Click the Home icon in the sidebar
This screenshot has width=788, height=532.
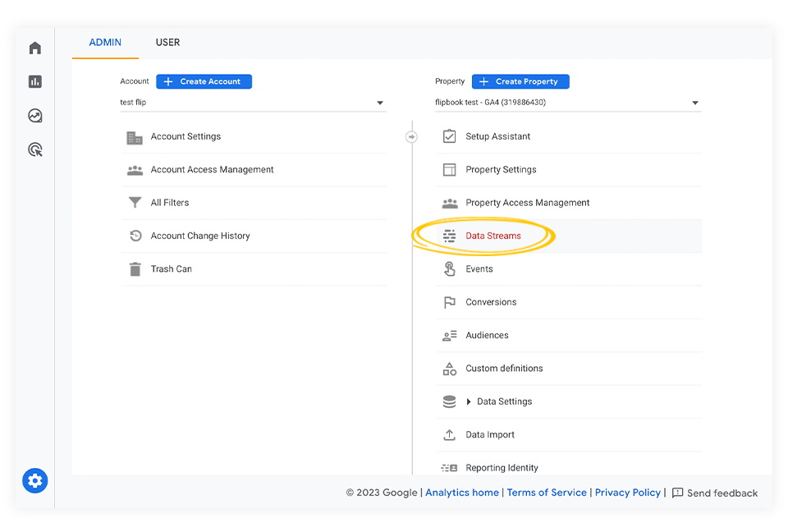[34, 48]
